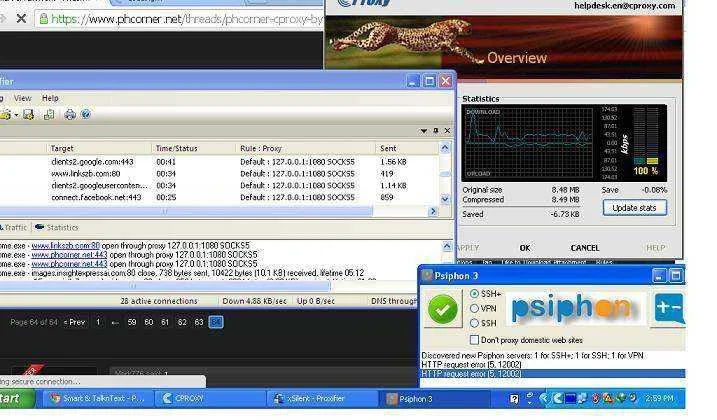
Task: Toggle Don't proxy domestic web sites checkbox
Action: pyautogui.click(x=474, y=340)
